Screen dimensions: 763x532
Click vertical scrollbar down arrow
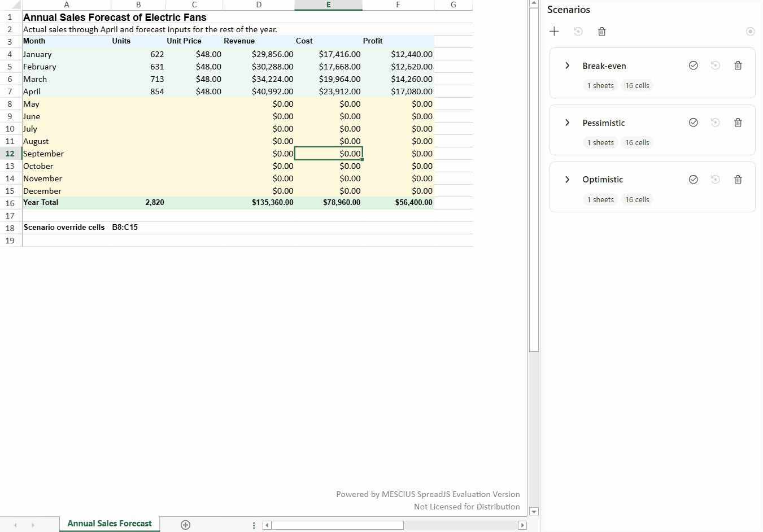pos(534,512)
